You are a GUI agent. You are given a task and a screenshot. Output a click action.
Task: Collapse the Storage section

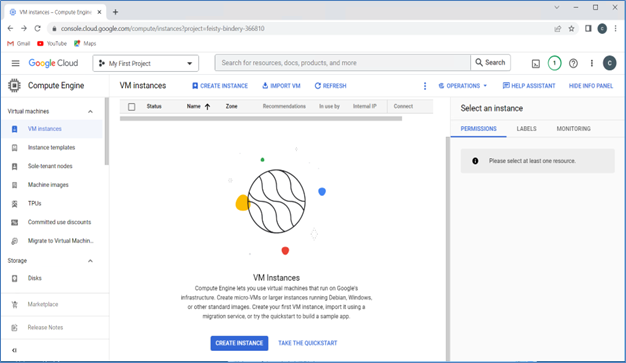click(90, 261)
